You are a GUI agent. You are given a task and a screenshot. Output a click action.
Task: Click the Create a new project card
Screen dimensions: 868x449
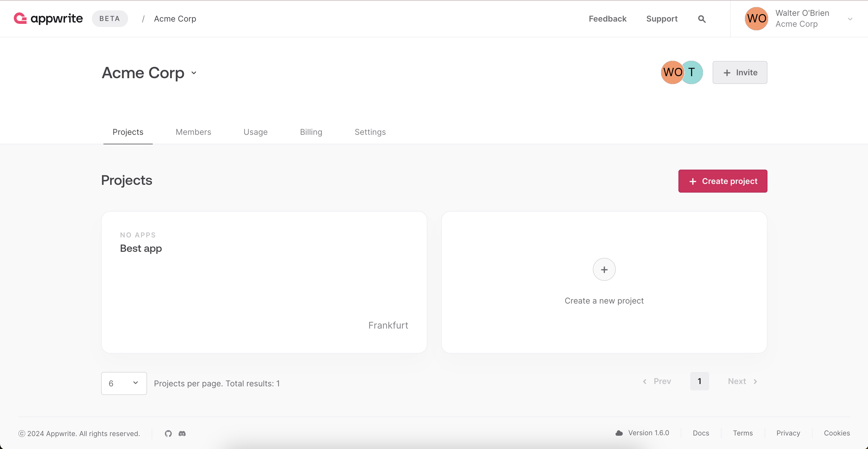pyautogui.click(x=604, y=282)
